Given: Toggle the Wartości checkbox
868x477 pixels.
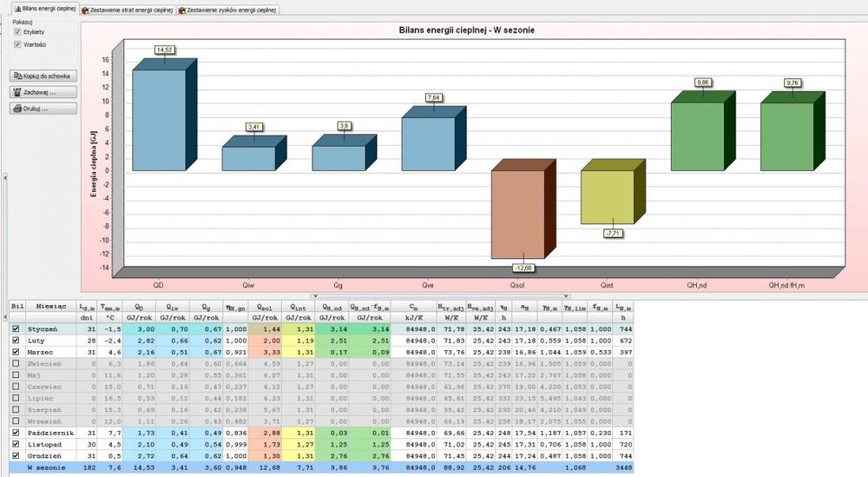Looking at the screenshot, I should [x=17, y=43].
